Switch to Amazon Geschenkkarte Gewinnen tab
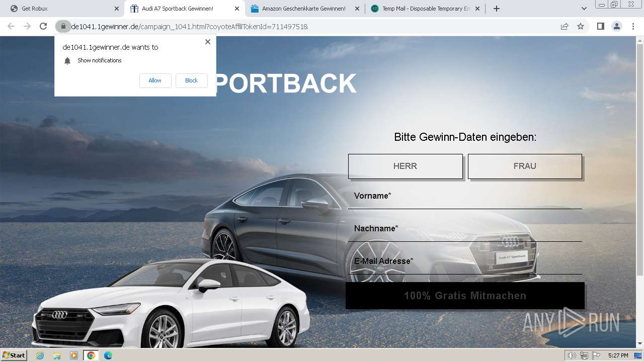 pyautogui.click(x=305, y=9)
